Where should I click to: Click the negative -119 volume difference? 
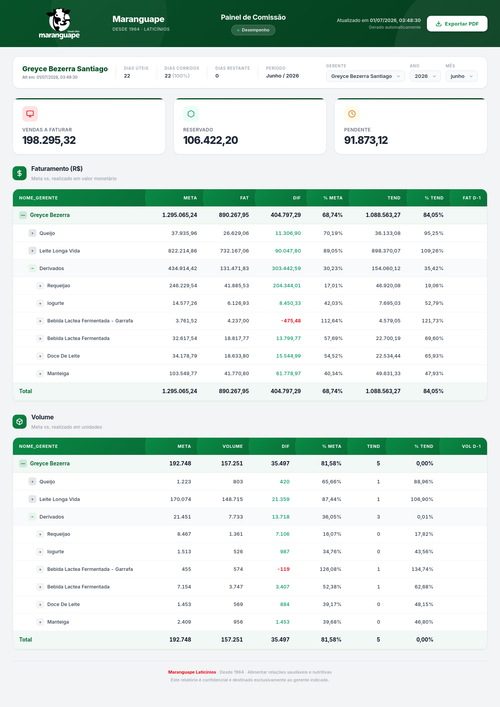click(x=284, y=569)
